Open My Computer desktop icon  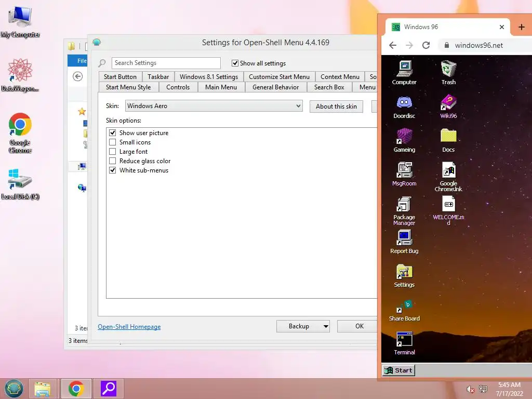20,21
